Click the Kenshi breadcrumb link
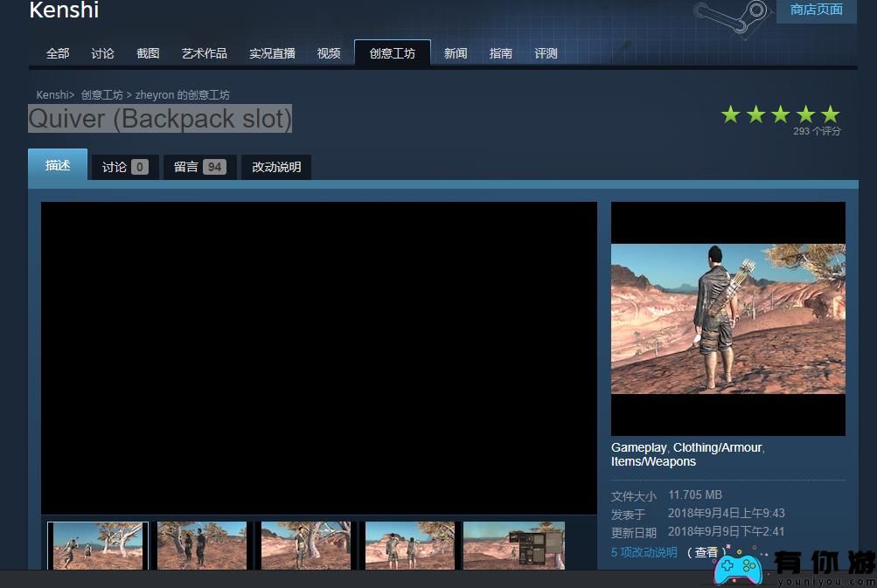 tap(52, 94)
